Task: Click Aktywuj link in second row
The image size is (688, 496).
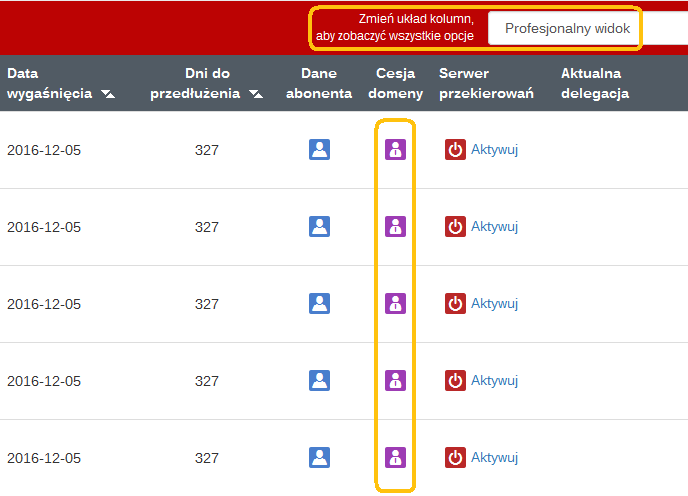Action: 494,227
